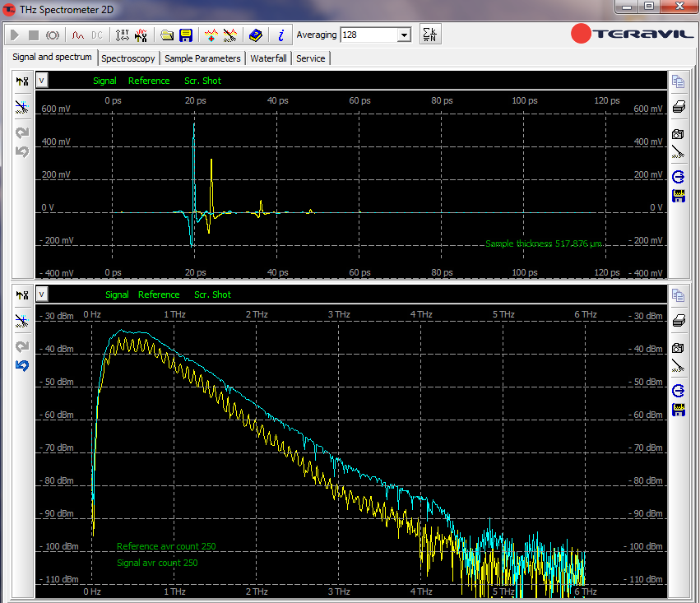
Task: Click the Averaging value input field
Action: [368, 35]
